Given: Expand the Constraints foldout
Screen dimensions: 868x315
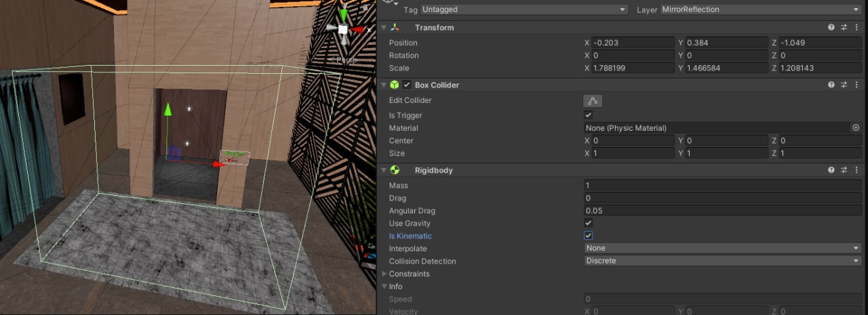Looking at the screenshot, I should click(384, 274).
